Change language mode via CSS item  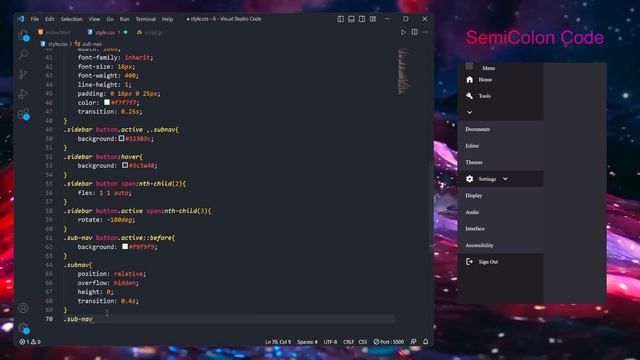(x=363, y=342)
